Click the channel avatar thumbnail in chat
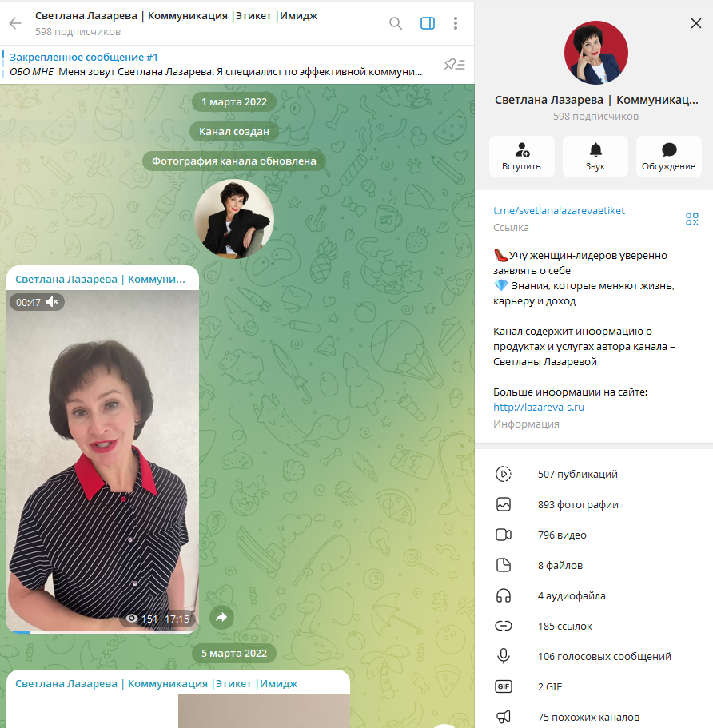 (233, 219)
